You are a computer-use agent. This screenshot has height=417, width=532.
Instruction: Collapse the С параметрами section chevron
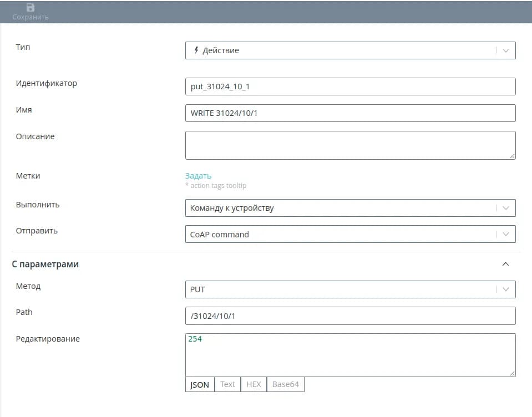(x=505, y=264)
